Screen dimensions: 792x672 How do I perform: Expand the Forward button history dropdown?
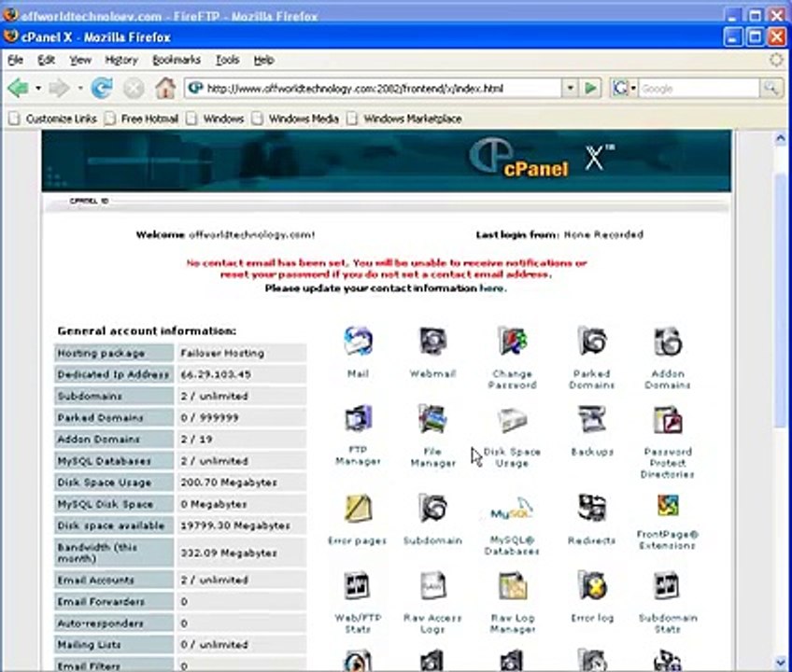click(79, 89)
